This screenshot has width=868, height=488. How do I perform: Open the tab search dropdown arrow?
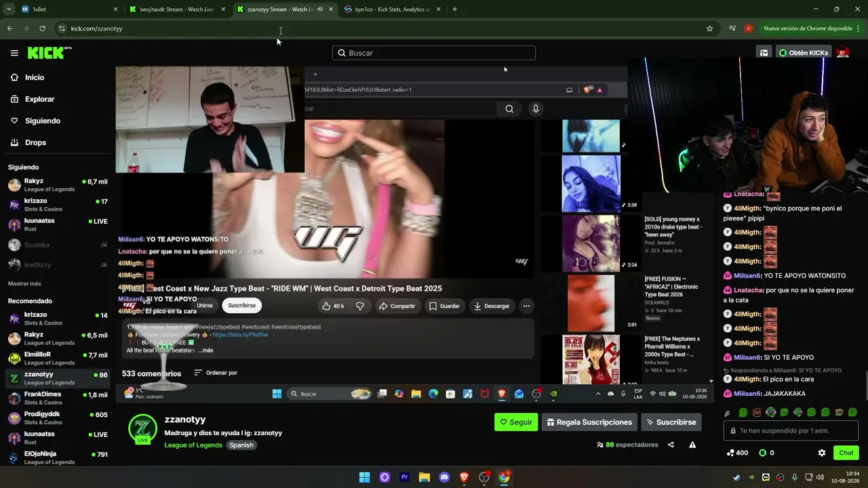pyautogui.click(x=9, y=9)
